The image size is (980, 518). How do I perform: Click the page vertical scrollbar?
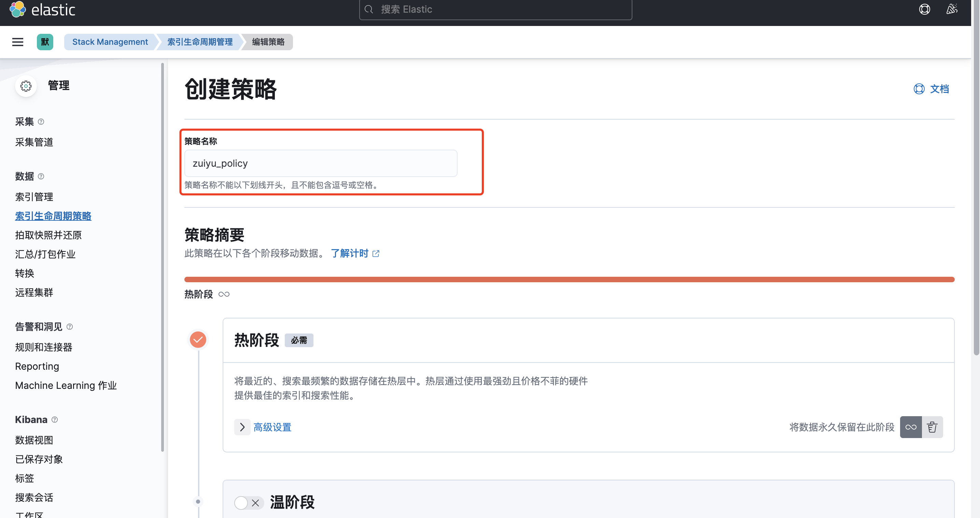coord(976,177)
